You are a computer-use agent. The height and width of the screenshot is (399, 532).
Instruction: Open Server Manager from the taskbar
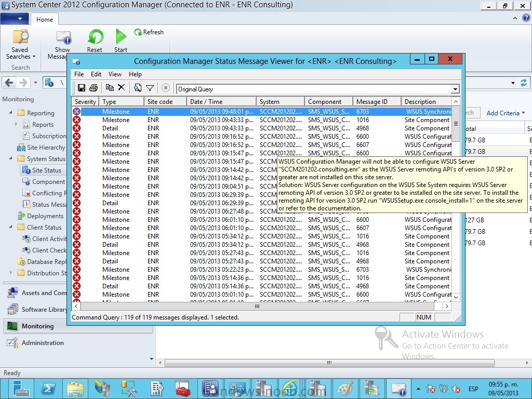pos(21,389)
